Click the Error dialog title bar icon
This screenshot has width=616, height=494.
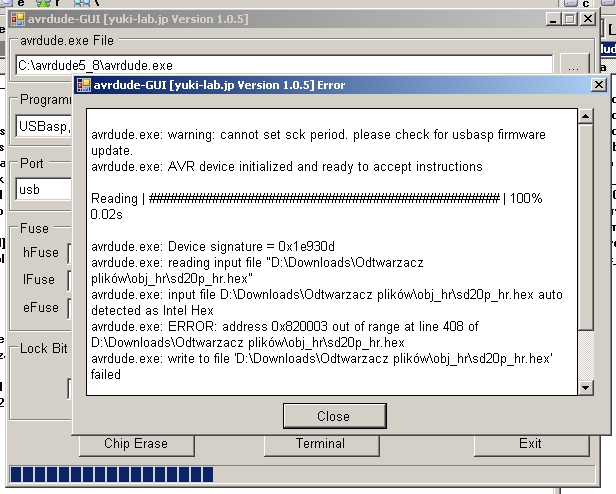84,85
